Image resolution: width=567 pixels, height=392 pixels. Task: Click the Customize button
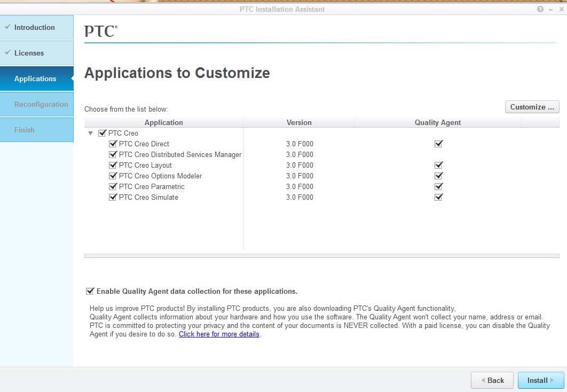[x=532, y=106]
